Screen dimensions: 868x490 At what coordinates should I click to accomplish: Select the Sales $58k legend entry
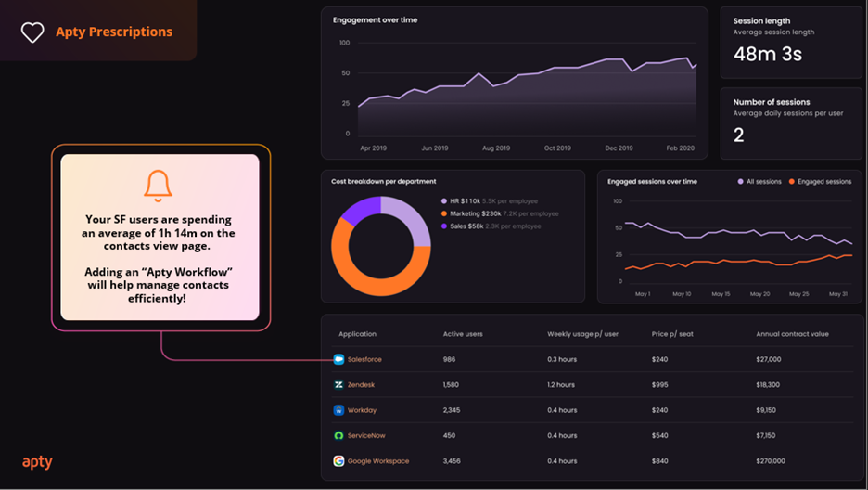click(491, 226)
